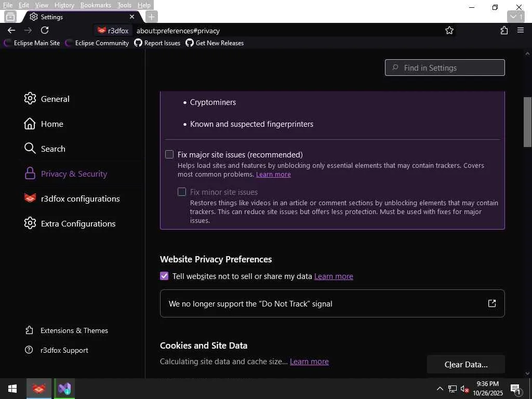Click the Find in Settings search field
532x399 pixels.
point(445,68)
